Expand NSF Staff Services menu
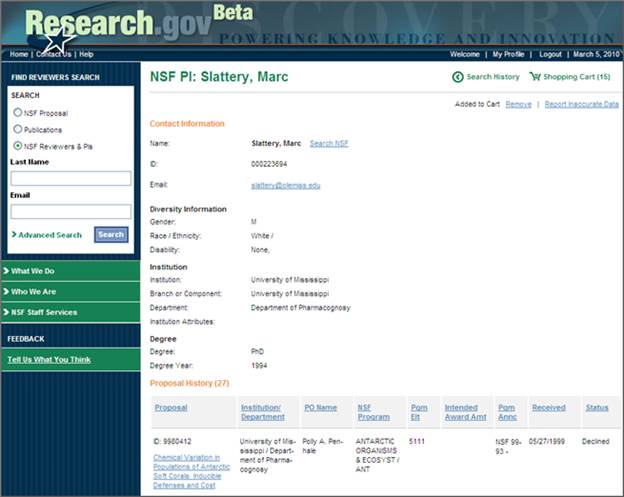Viewport: 624px width, 497px height. pyautogui.click(x=70, y=312)
